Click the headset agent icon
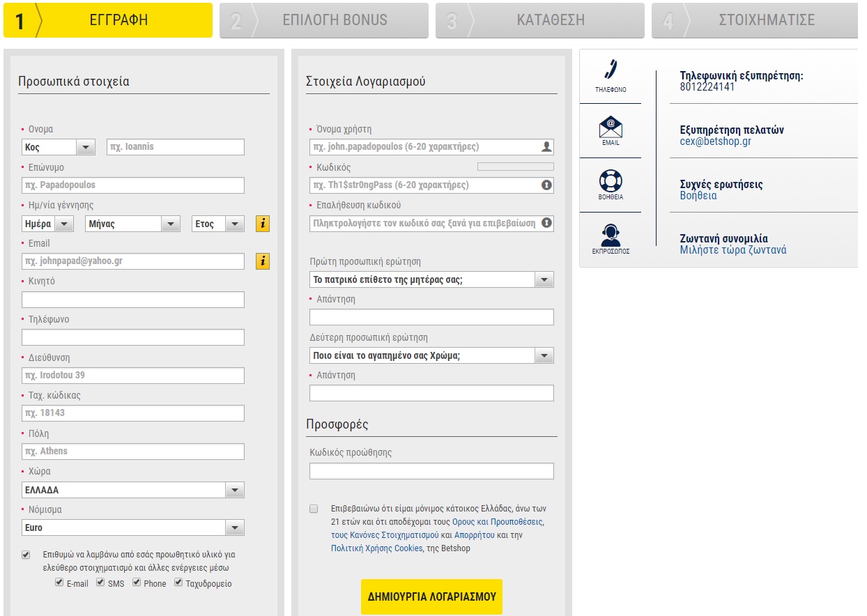The width and height of the screenshot is (867, 616). pos(611,235)
